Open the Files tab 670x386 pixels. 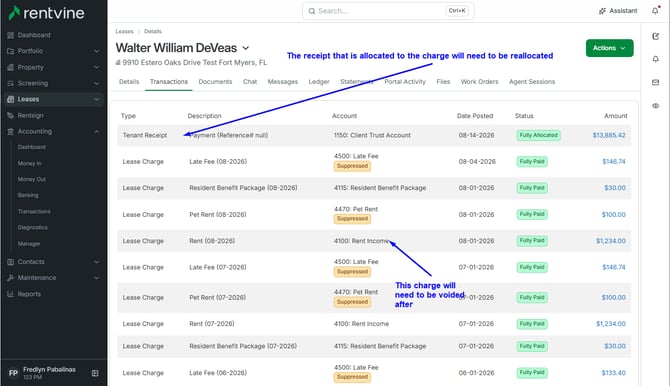[x=443, y=82]
